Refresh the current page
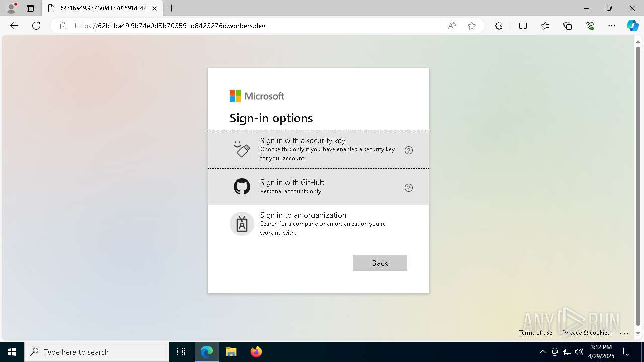This screenshot has height=362, width=644. click(x=36, y=26)
